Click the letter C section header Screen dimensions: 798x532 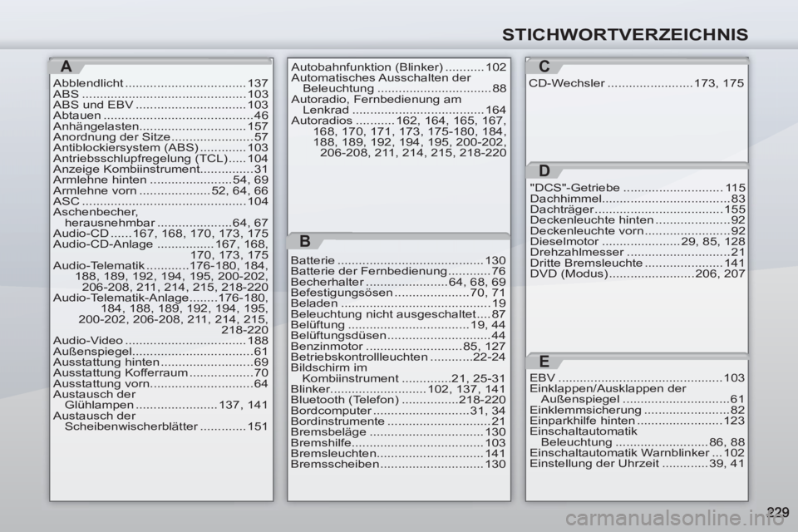pos(544,66)
